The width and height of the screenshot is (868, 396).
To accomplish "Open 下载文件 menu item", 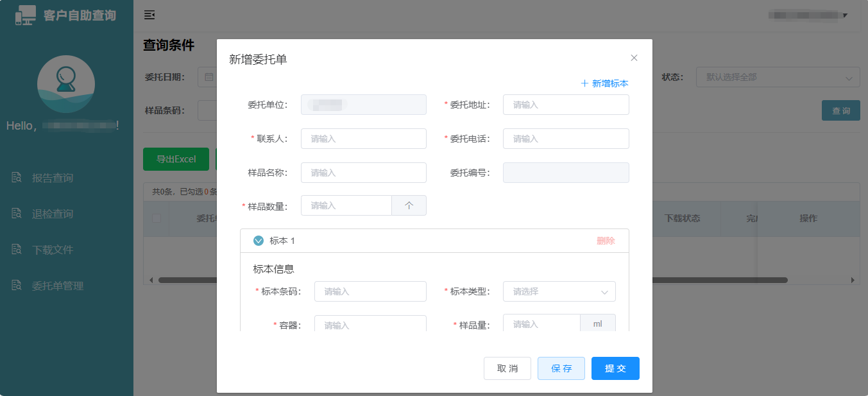I will click(x=53, y=250).
